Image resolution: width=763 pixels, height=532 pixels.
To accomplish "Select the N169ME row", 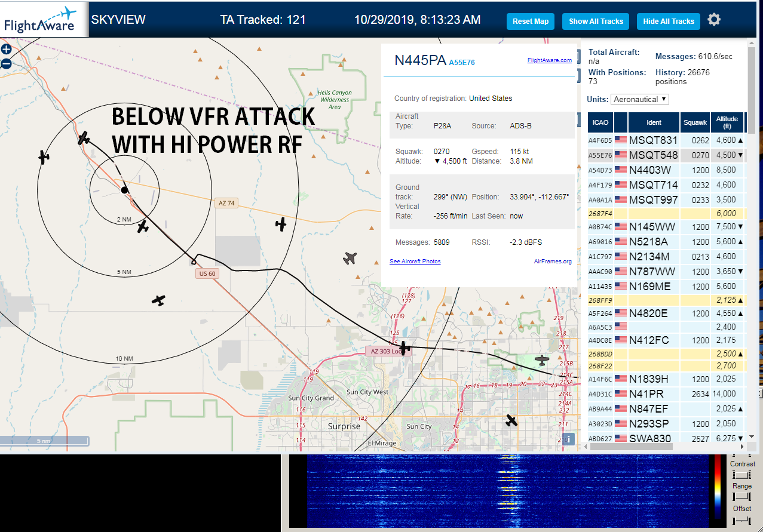I will pyautogui.click(x=666, y=286).
